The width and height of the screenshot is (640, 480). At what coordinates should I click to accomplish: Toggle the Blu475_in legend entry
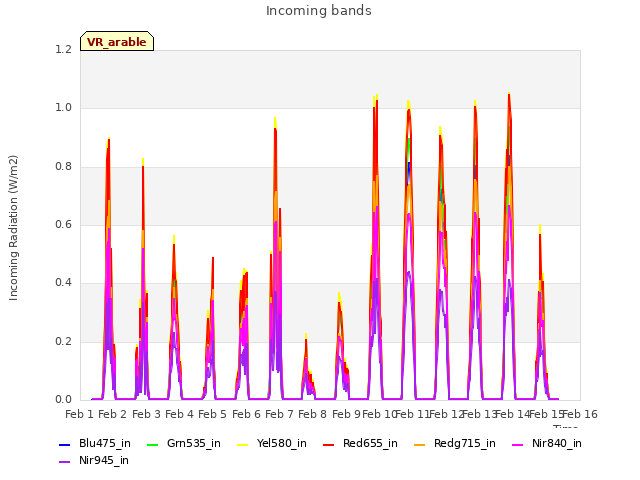[x=95, y=443]
